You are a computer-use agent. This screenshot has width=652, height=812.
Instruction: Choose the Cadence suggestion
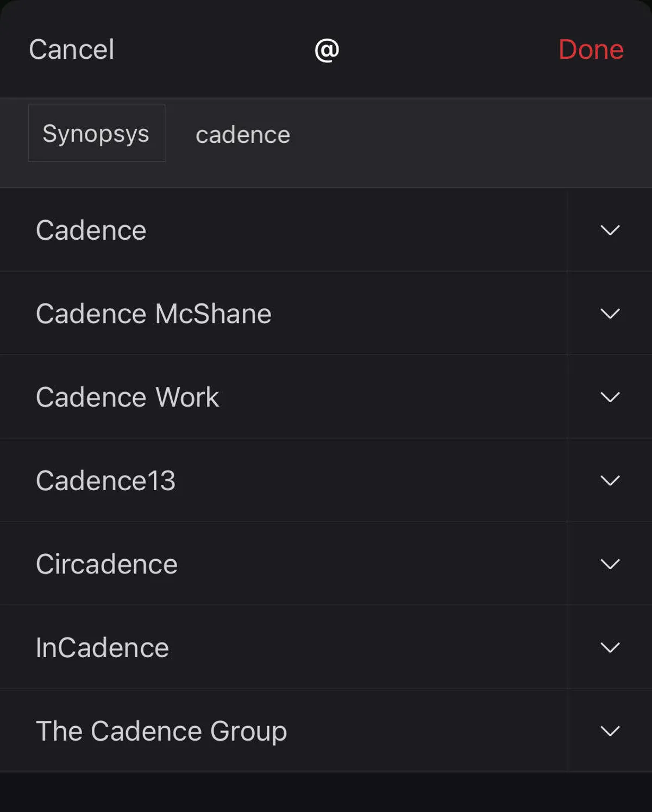[91, 230]
